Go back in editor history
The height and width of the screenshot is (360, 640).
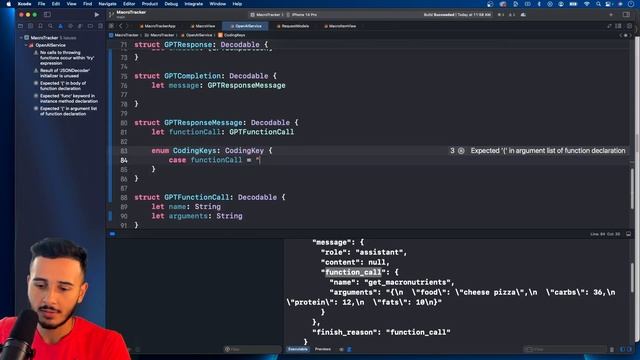120,26
